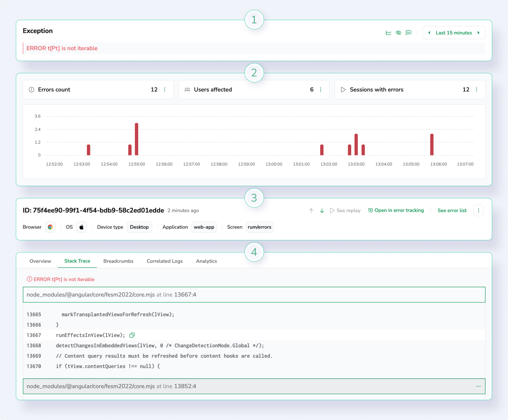508x420 pixels.
Task: Go to next time range arrow
Action: (478, 33)
